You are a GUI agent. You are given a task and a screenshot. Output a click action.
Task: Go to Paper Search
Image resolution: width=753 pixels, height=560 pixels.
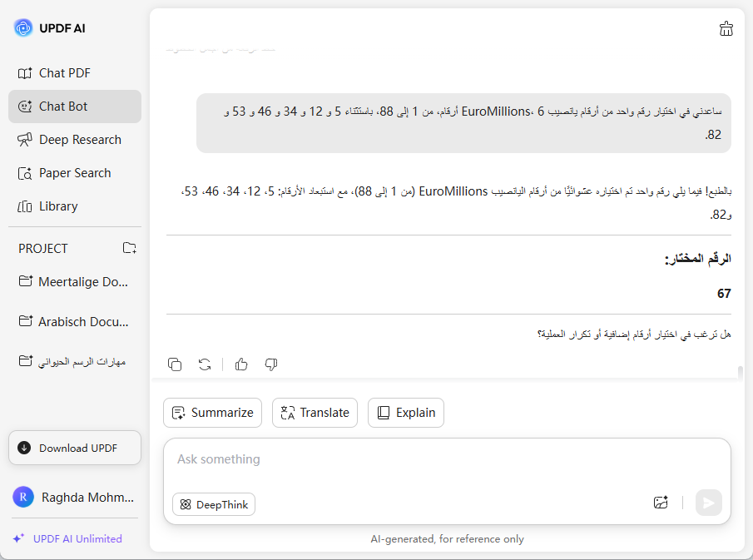pyautogui.click(x=74, y=173)
